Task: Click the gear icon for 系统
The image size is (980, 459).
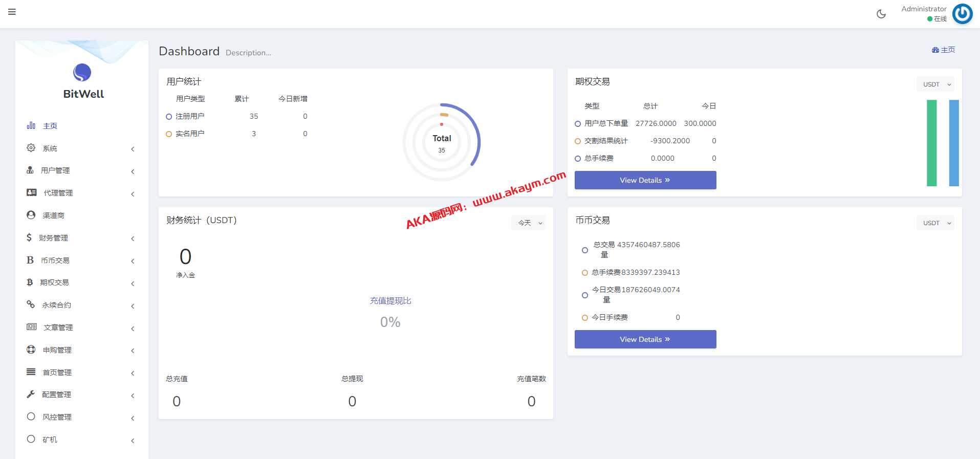Action: (31, 148)
